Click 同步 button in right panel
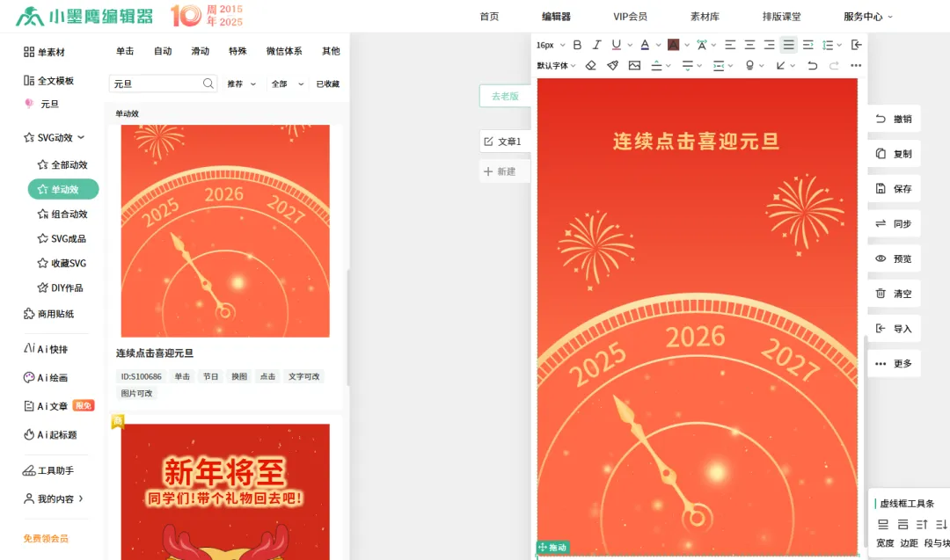Screen dimensions: 950x560 pos(895,224)
